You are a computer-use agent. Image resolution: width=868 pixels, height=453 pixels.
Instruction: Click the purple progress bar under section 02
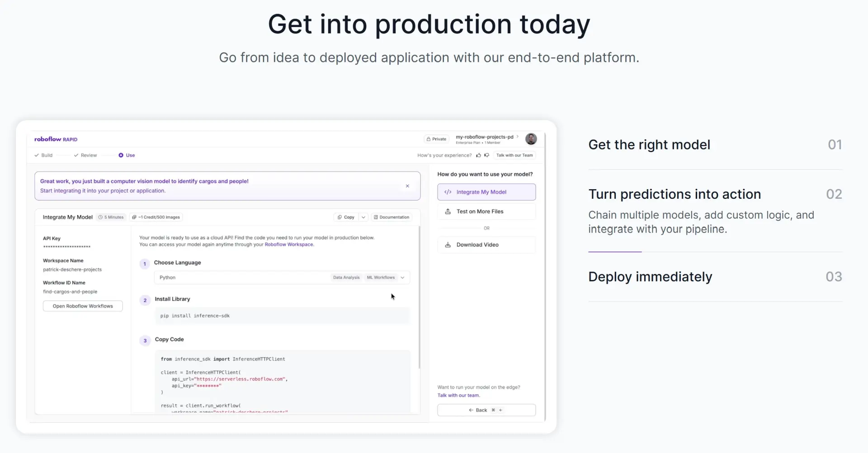click(615, 252)
